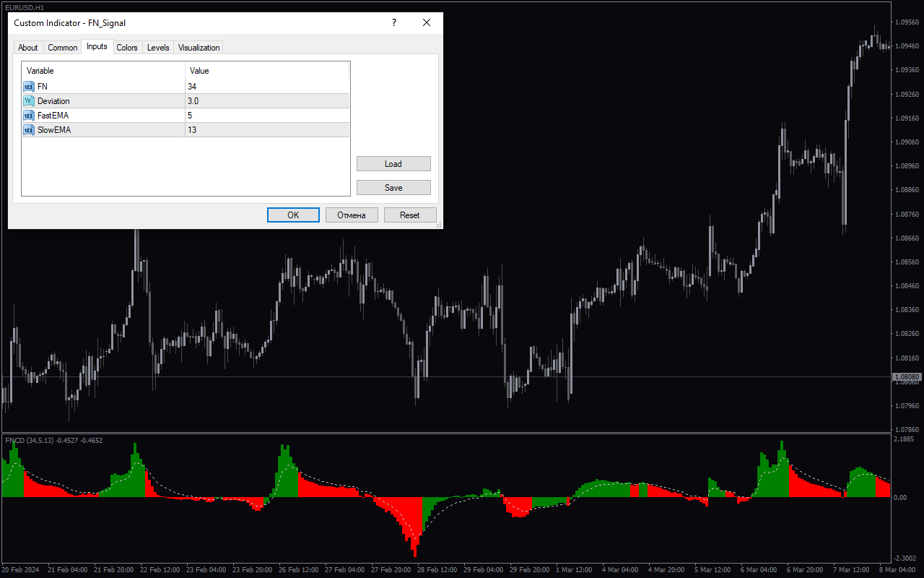The image size is (924, 578).
Task: Click the Deviation variable name
Action: pos(53,101)
